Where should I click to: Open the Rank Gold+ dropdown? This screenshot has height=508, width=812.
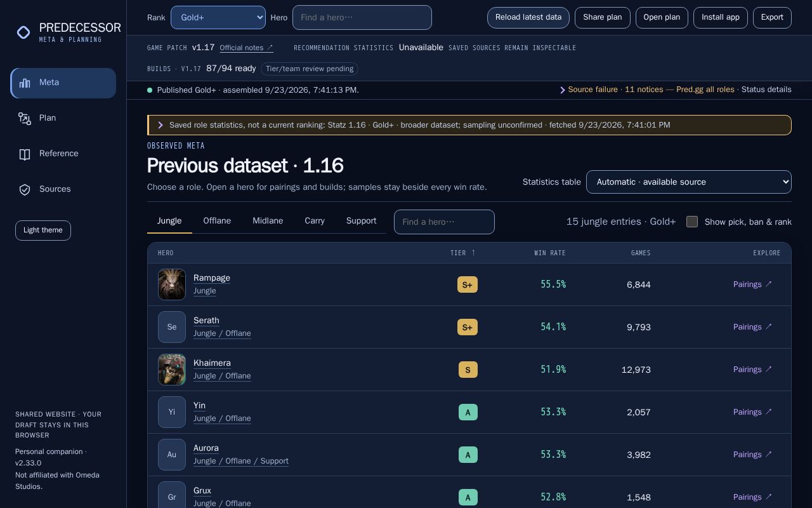click(218, 18)
